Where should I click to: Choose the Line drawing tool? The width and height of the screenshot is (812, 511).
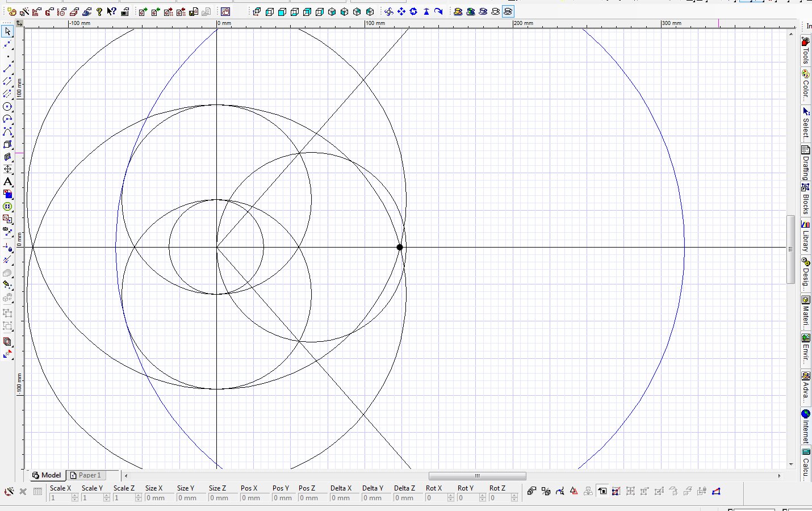[7, 69]
